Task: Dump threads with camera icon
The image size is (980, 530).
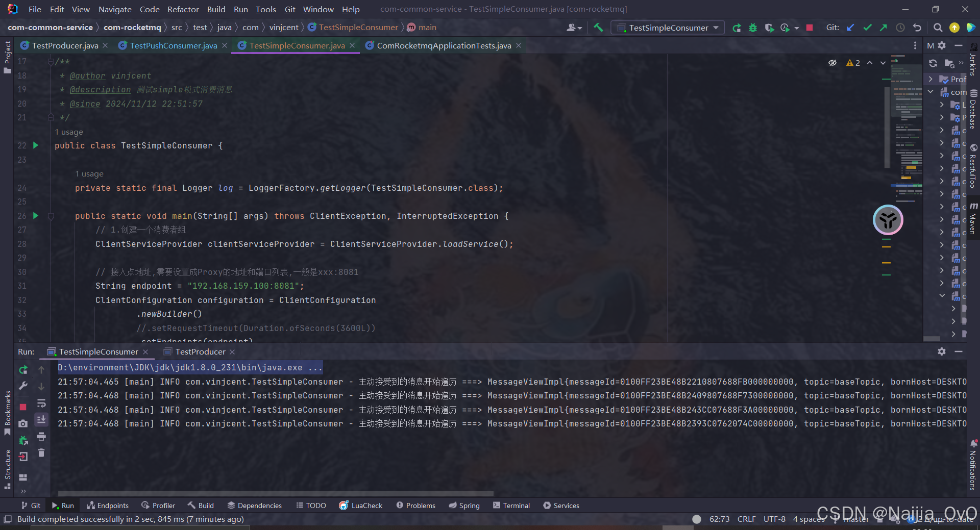Action: pos(23,423)
